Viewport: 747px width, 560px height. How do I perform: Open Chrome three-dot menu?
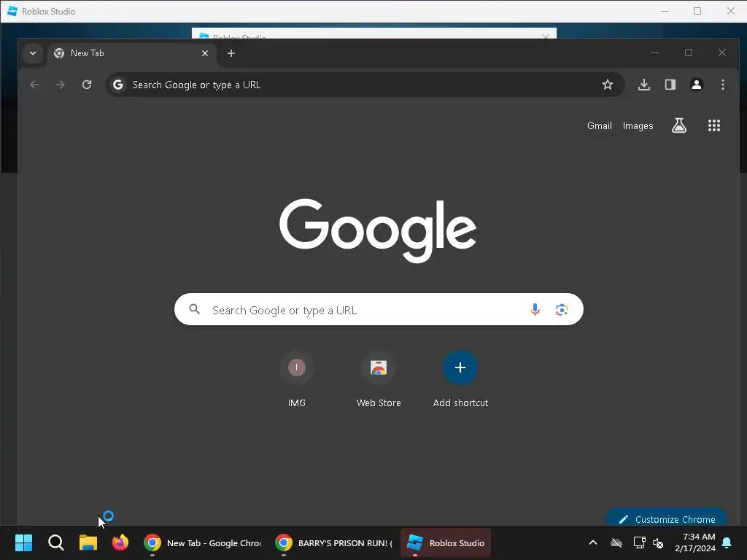[723, 85]
